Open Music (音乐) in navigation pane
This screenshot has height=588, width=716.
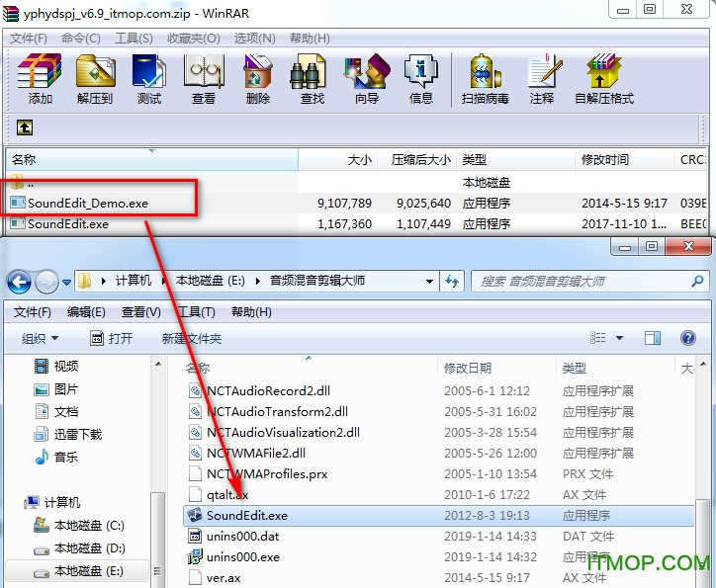[56, 457]
